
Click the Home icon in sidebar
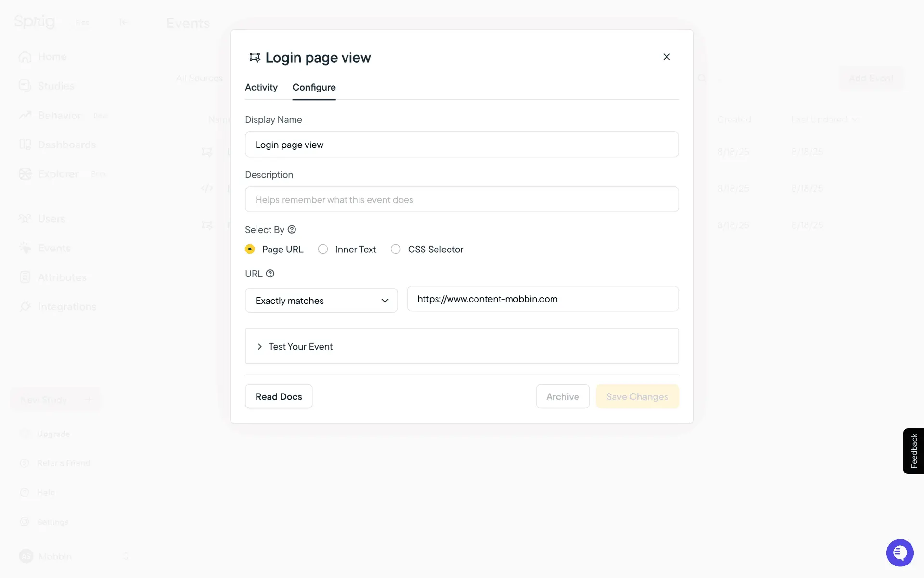(x=25, y=57)
